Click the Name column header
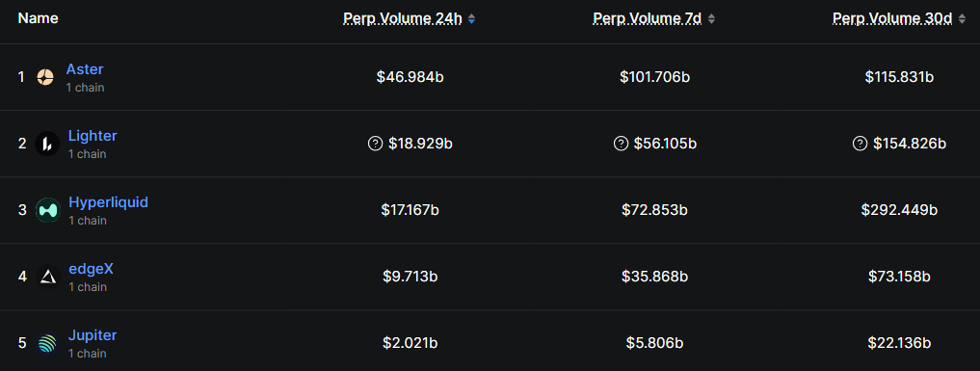The image size is (980, 371). [39, 18]
